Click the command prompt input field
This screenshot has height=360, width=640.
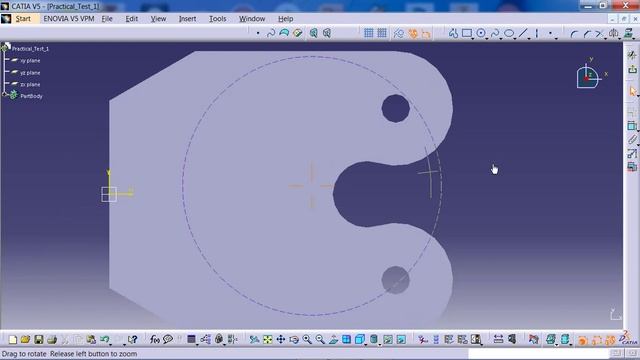point(539,353)
